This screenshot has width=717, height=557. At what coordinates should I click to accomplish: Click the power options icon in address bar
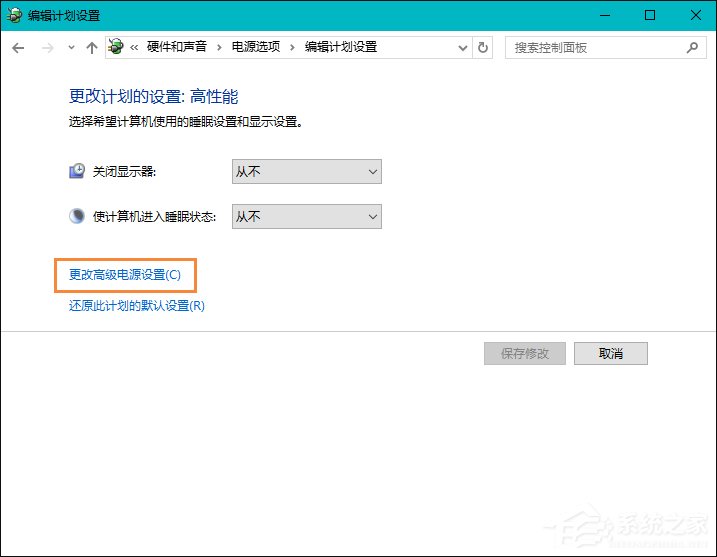pos(116,47)
